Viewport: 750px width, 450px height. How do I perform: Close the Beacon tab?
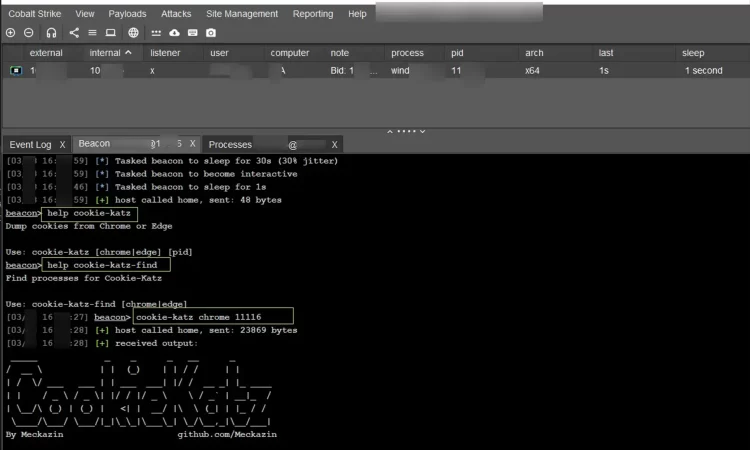[192, 143]
